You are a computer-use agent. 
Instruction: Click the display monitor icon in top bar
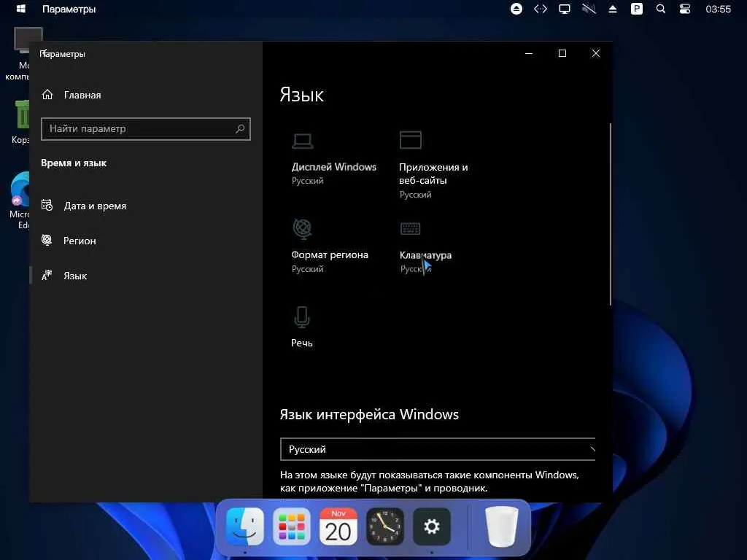565,9
